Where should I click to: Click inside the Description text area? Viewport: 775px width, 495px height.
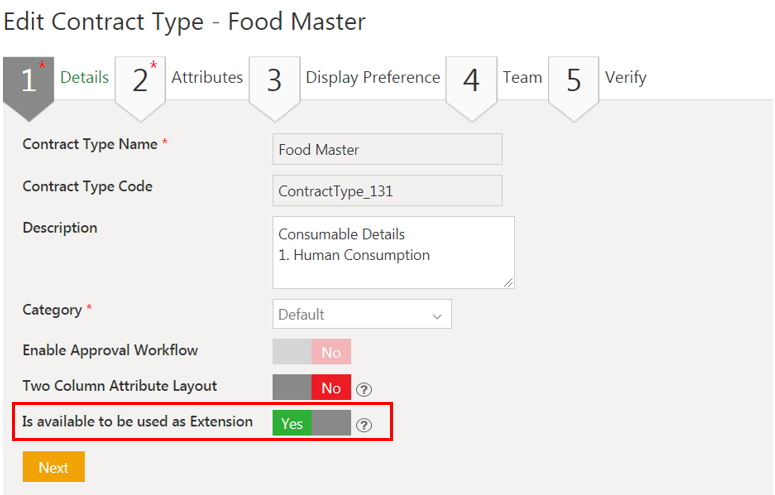[393, 252]
